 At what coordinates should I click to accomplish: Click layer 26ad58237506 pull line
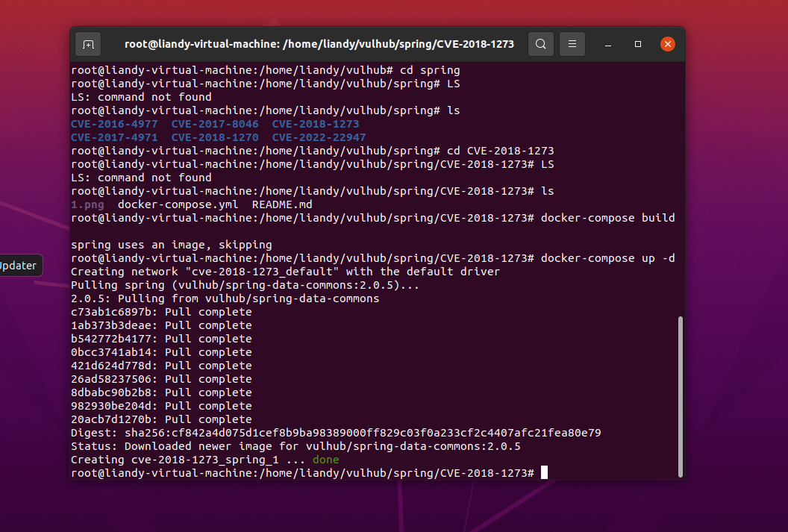coord(161,379)
